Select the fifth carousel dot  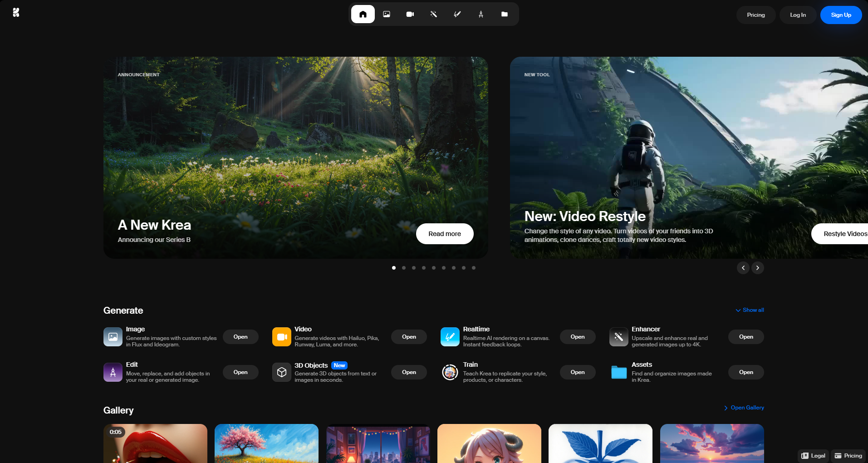(x=434, y=268)
